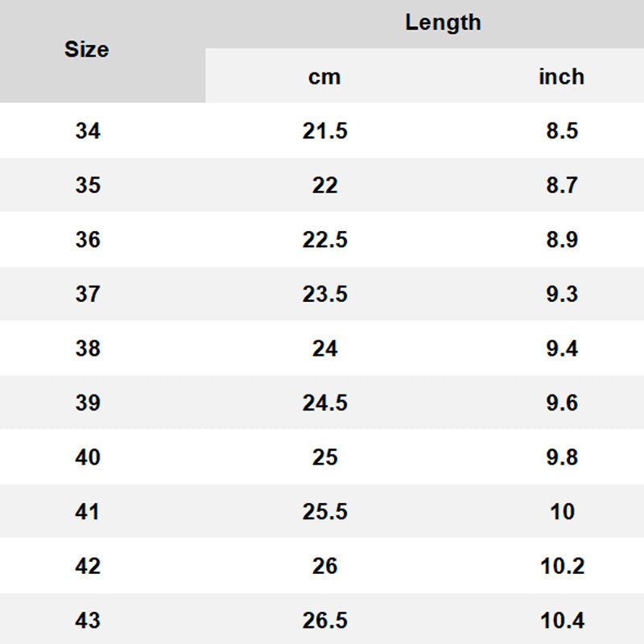
Task: Select the 22.5 cm value
Action: click(x=324, y=240)
